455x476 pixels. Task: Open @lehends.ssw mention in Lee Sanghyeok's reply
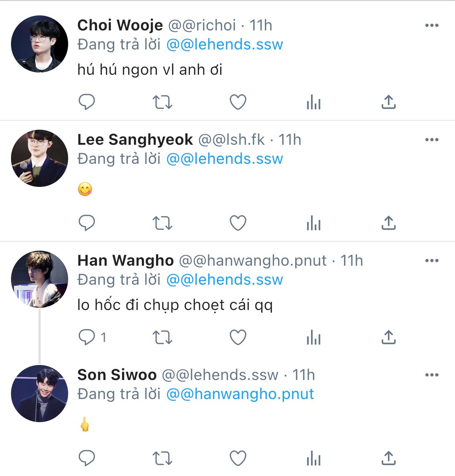pos(225,159)
